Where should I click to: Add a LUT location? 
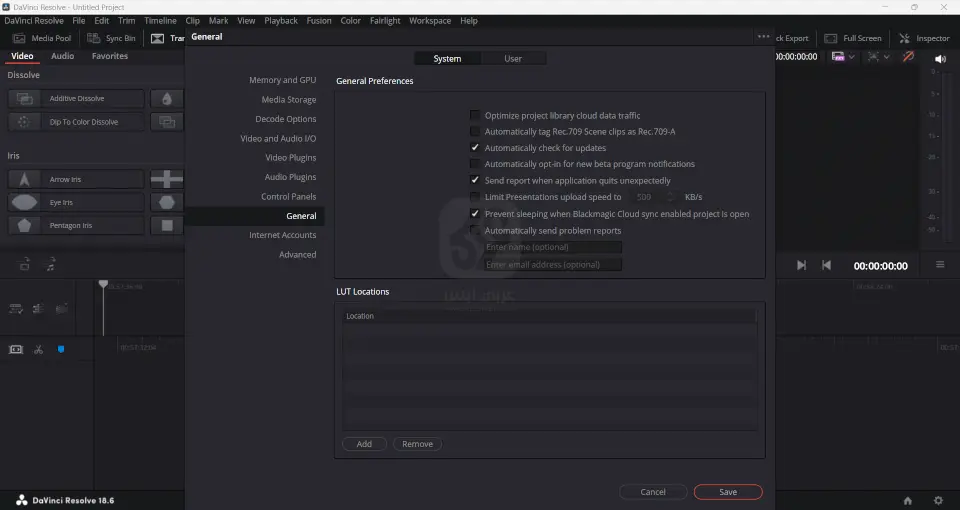pyautogui.click(x=364, y=444)
